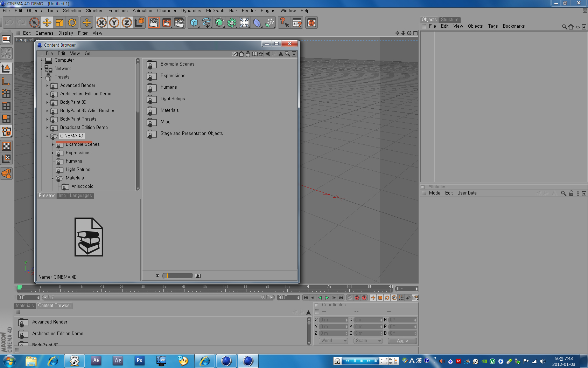The image size is (588, 368).
Task: Adjust the thumbnail size slider in browser
Action: [x=178, y=276]
